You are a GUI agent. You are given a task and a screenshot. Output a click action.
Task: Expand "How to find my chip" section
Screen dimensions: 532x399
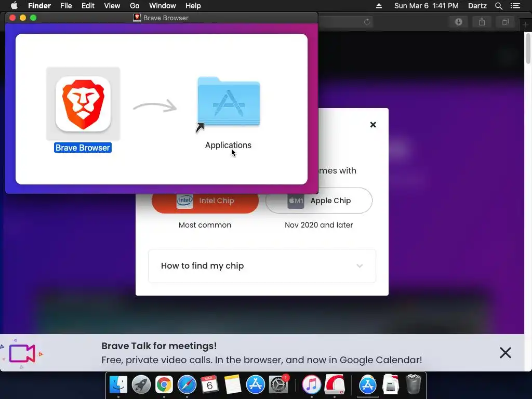262,265
